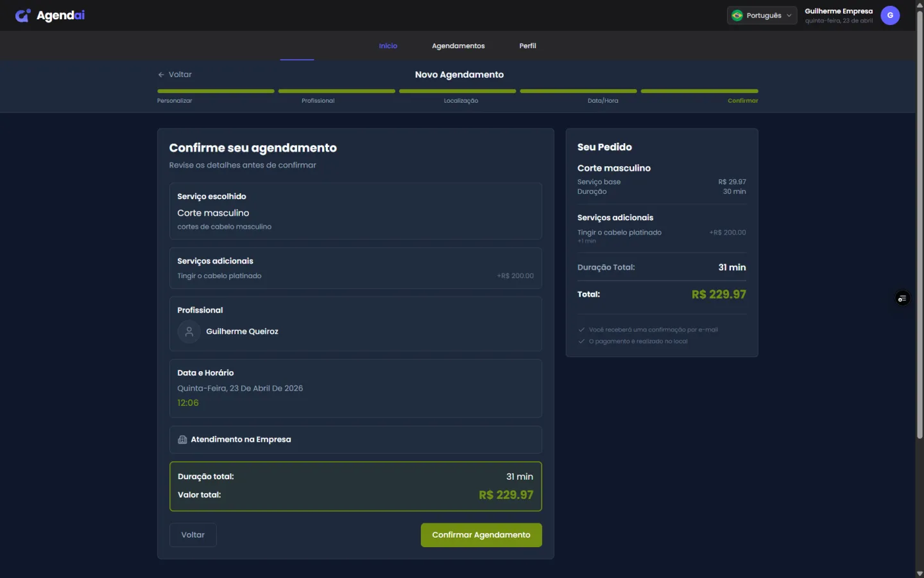Screen dimensions: 924x578
Task: Go to the Perfil tab
Action: 527,46
